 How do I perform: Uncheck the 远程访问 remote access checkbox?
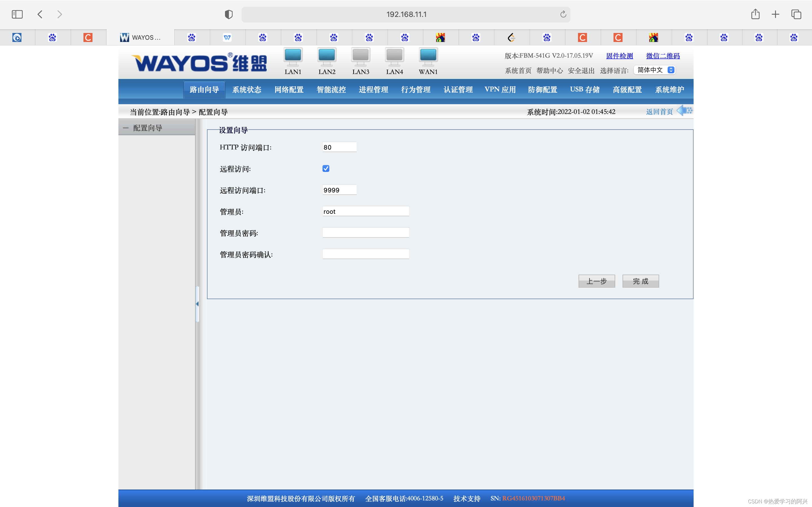(x=326, y=169)
